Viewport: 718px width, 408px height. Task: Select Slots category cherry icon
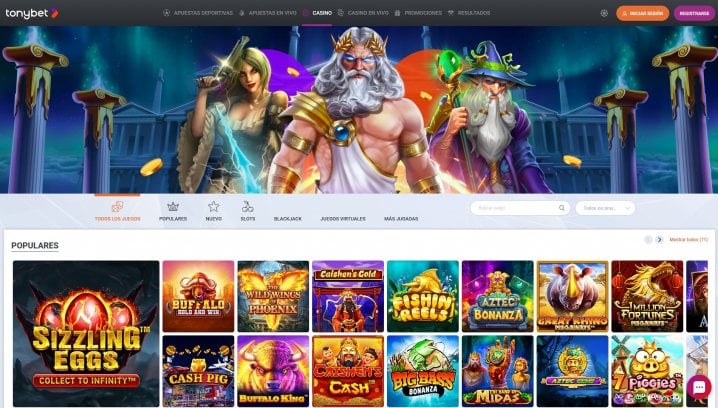coord(248,212)
